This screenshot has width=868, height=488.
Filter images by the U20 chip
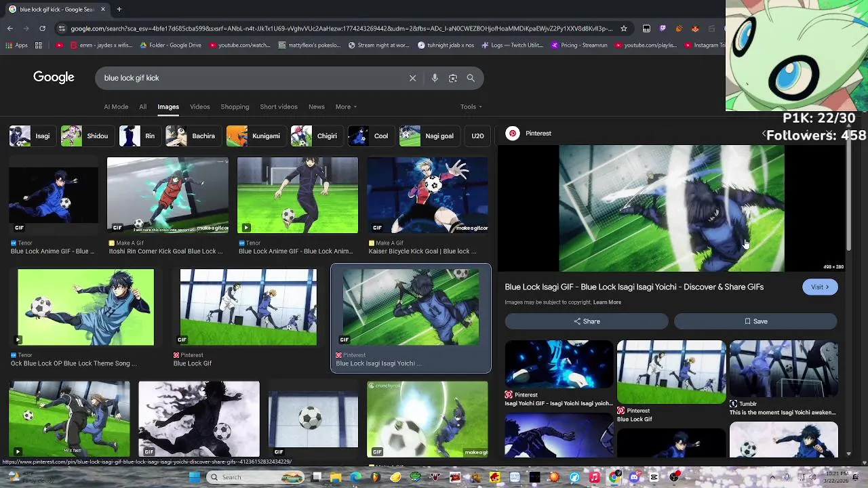click(x=477, y=136)
